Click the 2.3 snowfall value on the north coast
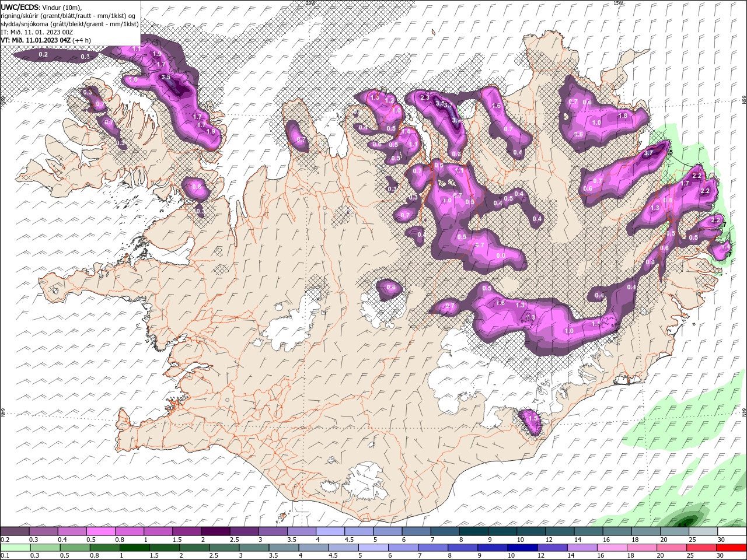This screenshot has width=747, height=560. 425,97
